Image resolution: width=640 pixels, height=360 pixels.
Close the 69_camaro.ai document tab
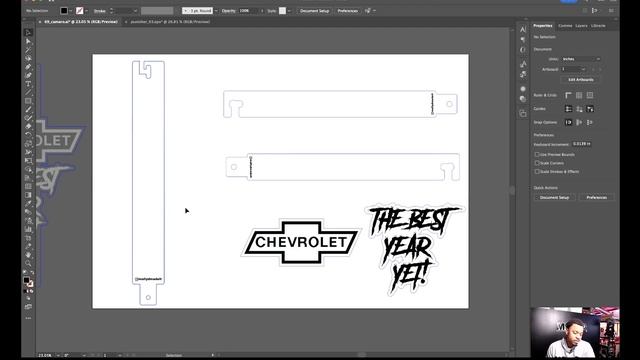[x=40, y=22]
